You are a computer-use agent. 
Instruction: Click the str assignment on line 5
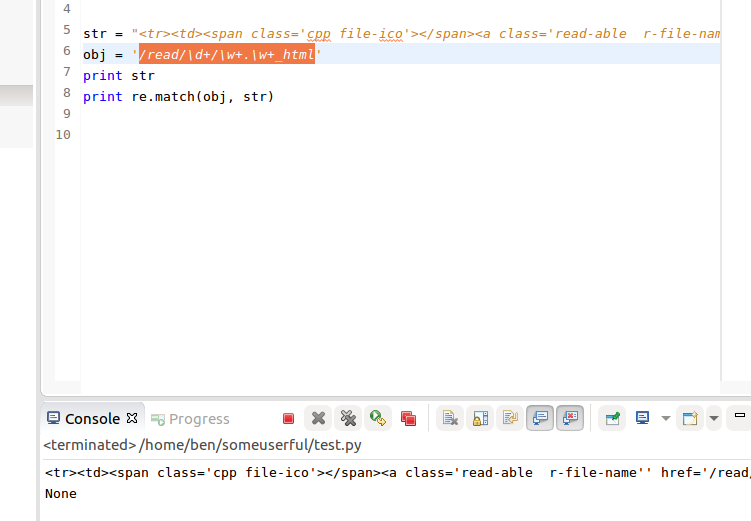401,34
